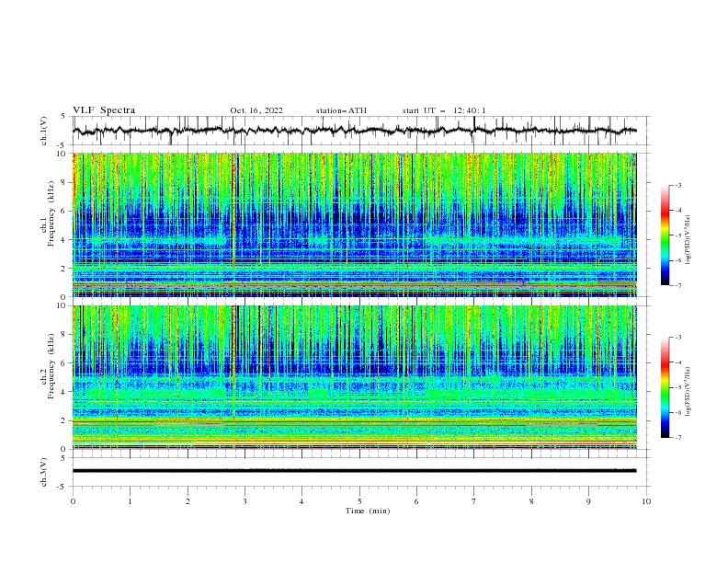This screenshot has height=563, width=728.
Task: Click the ch.1 "Frequency (kHz)" axis label
Action: pos(51,214)
